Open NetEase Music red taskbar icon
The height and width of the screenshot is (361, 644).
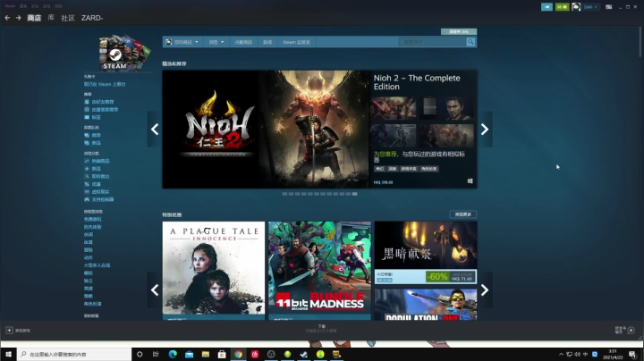(x=255, y=354)
